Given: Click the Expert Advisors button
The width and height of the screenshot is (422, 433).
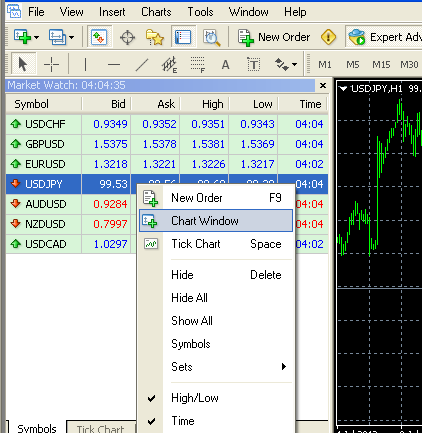Looking at the screenshot, I should (384, 37).
